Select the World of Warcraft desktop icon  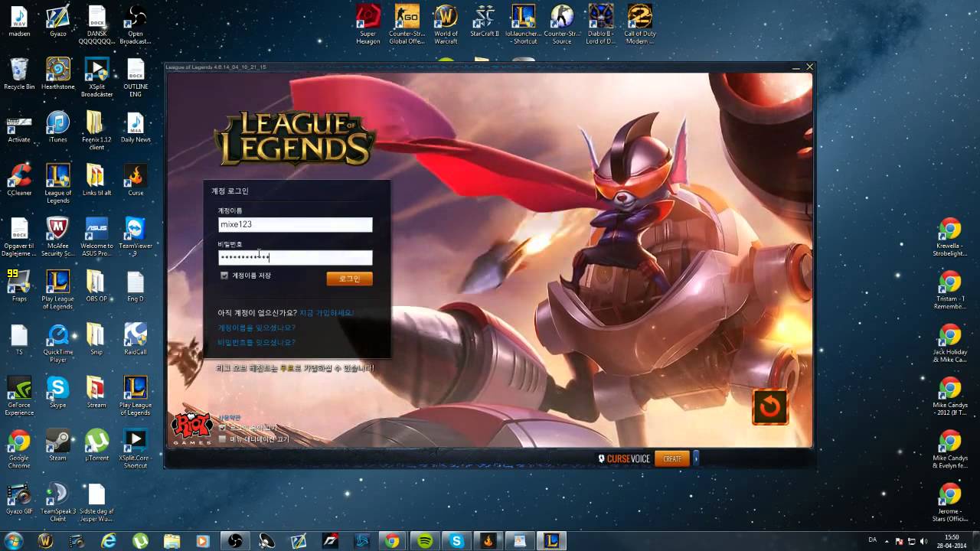[446, 24]
